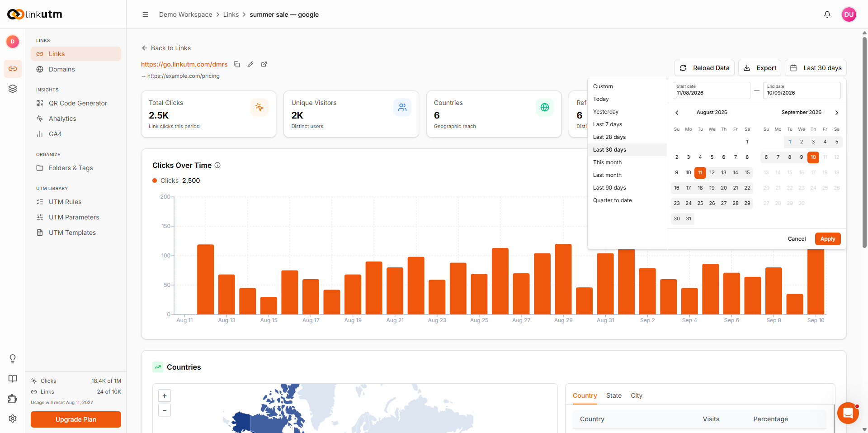Cancel the date range selection
This screenshot has height=433, width=868.
pyautogui.click(x=797, y=239)
